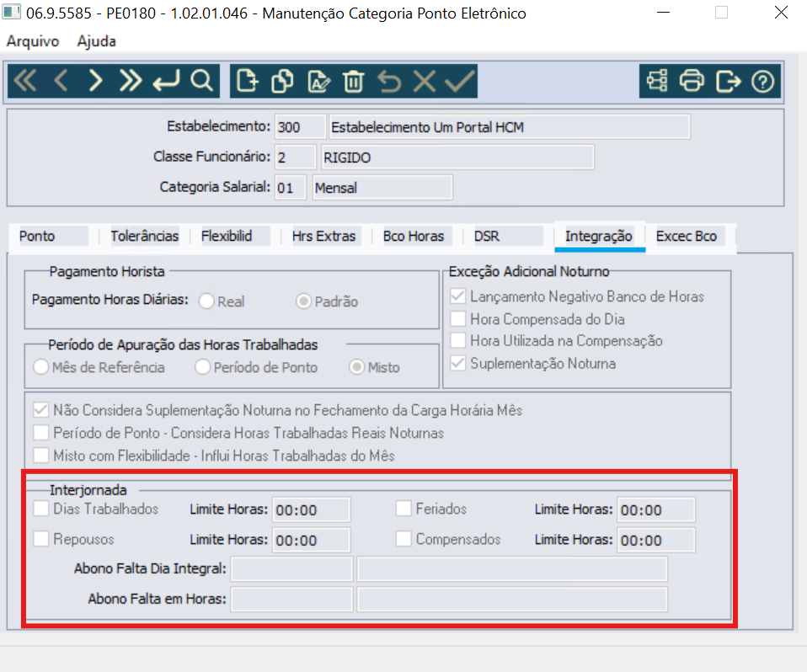Open the Ajuda menu
Viewport: 807px width, 672px height.
tap(97, 41)
